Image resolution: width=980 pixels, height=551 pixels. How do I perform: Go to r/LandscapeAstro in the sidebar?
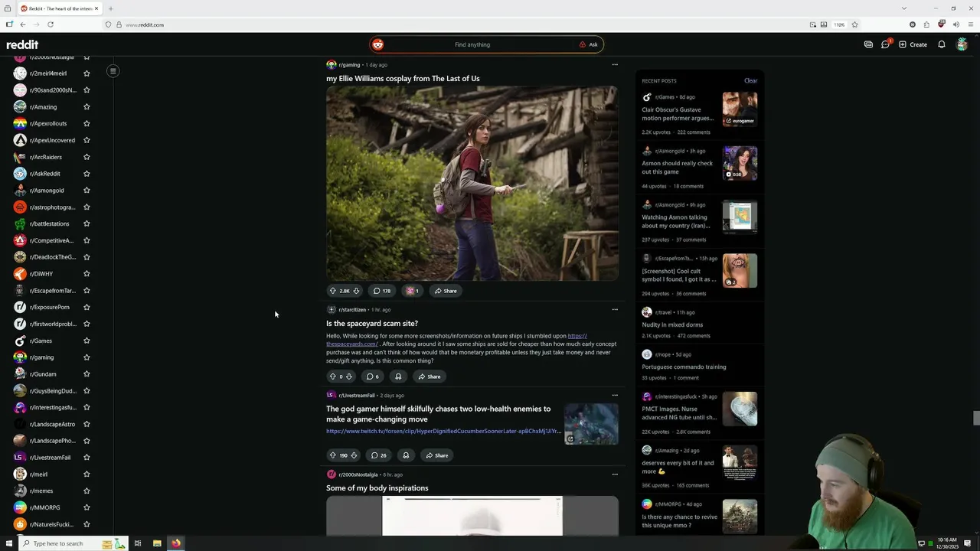coord(52,424)
